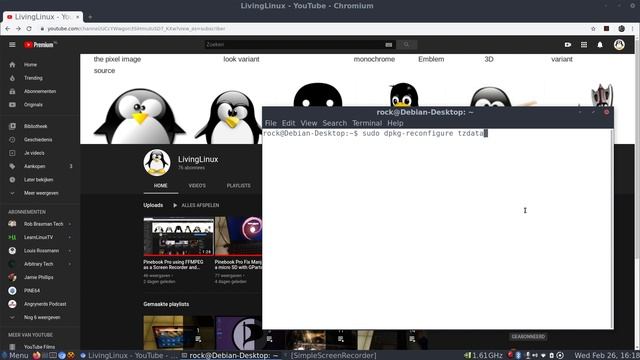Open Je video's in sidebar

tap(34, 153)
